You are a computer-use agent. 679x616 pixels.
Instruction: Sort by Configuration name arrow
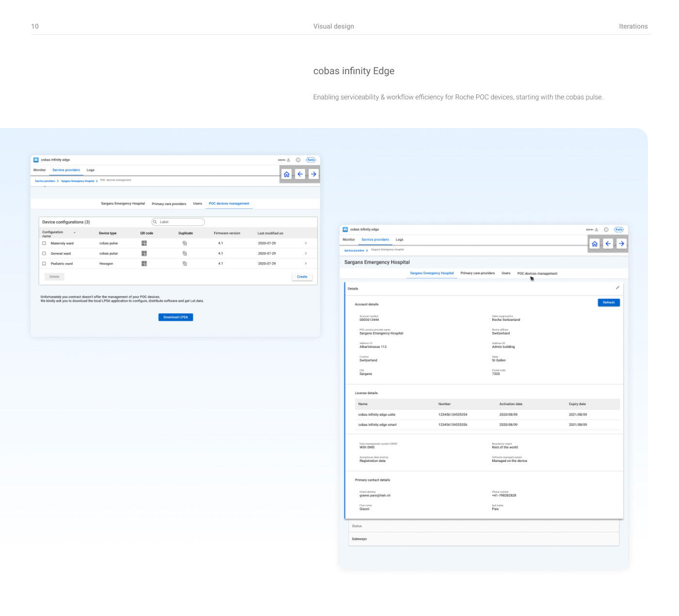pos(75,233)
